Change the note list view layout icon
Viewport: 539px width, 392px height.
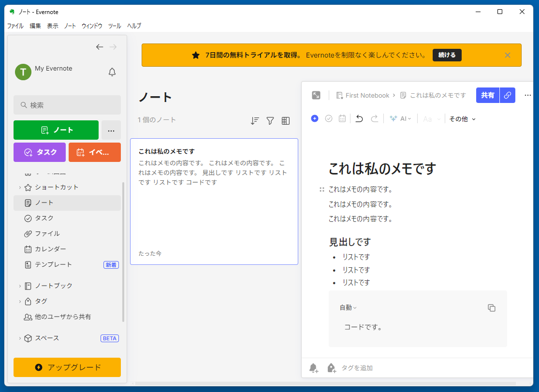click(286, 121)
